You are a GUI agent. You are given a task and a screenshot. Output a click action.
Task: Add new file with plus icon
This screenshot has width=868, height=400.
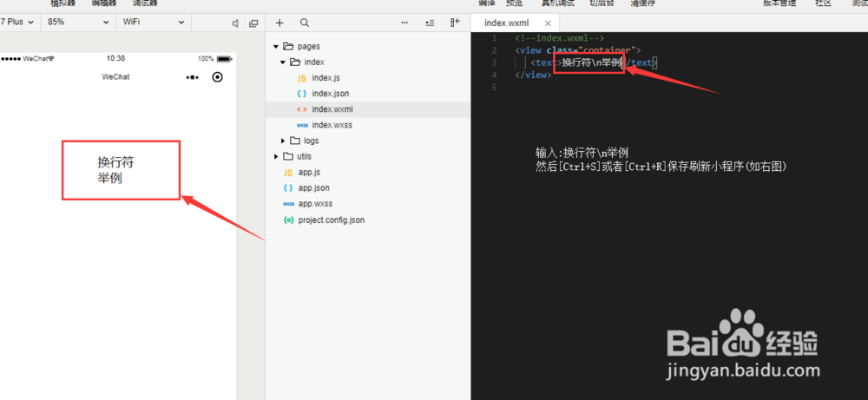(x=279, y=23)
